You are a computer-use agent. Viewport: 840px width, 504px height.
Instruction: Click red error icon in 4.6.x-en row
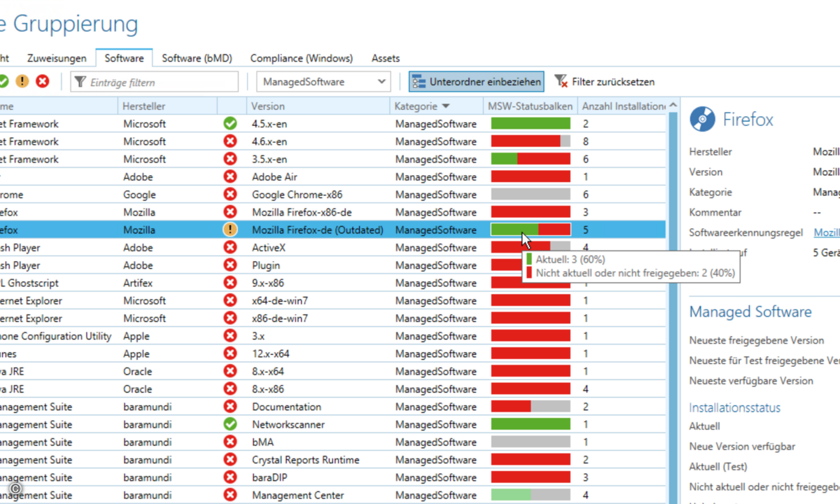point(230,141)
